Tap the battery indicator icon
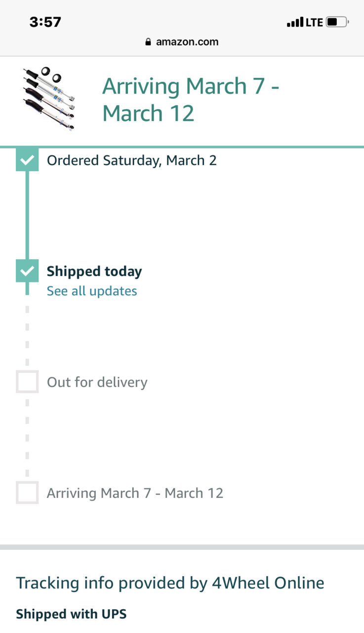The image size is (364, 633). (x=337, y=22)
